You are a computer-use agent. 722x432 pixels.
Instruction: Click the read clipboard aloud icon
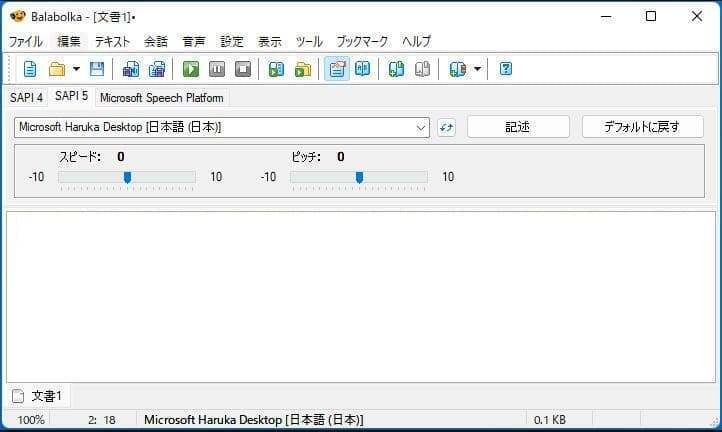tap(276, 69)
